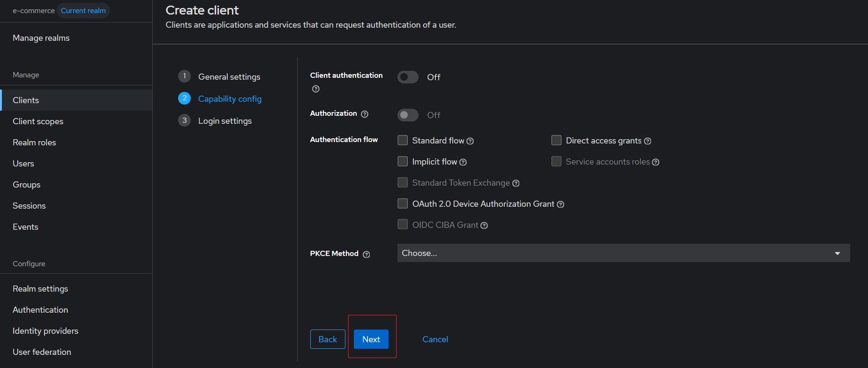This screenshot has height=368, width=868.
Task: Go to General settings wizard step
Action: click(x=229, y=77)
